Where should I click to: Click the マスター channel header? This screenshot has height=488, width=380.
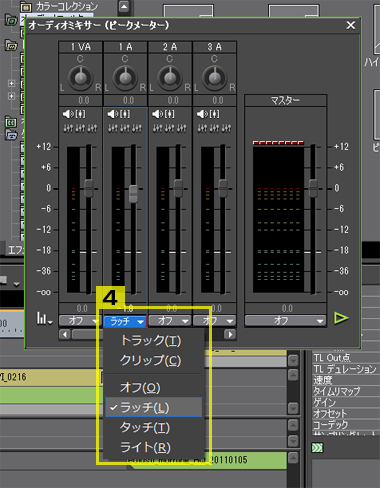click(285, 100)
